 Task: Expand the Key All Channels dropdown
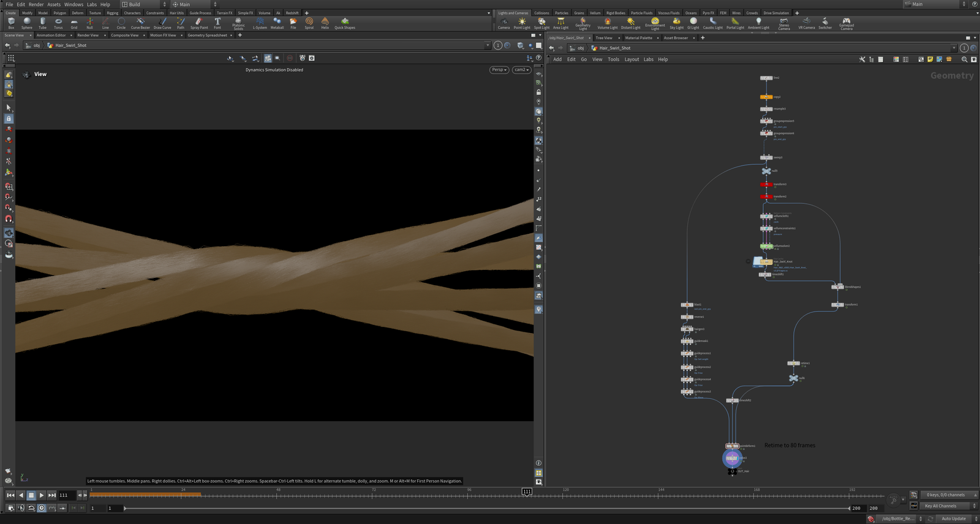tap(949, 506)
